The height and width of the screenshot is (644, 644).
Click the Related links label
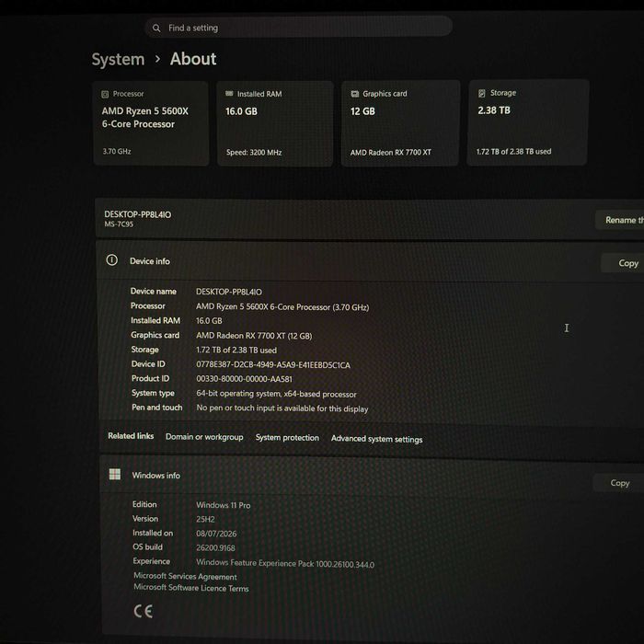[131, 436]
